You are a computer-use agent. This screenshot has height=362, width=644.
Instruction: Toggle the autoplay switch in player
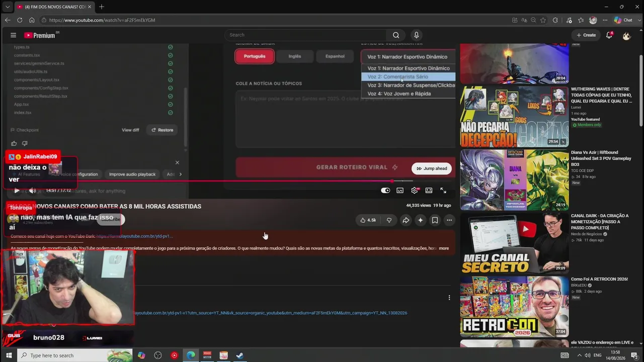click(x=385, y=191)
